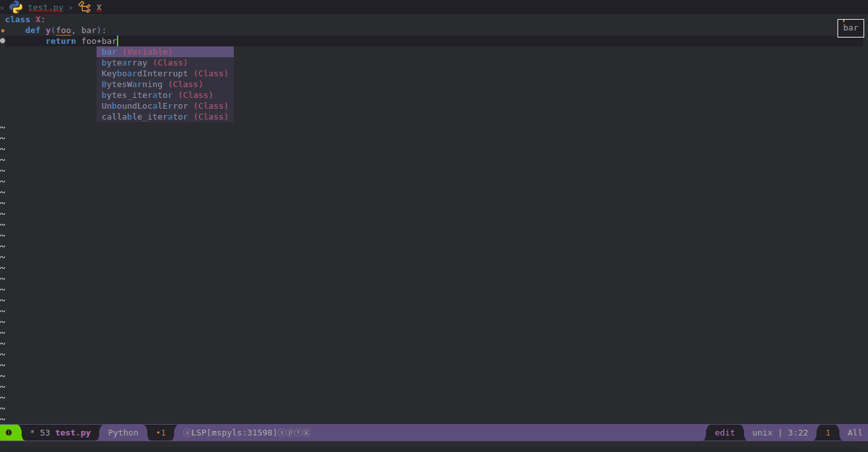Click the circled 's' minor-mode indicator
Viewport: 868px width, 452px height.
pos(281,433)
